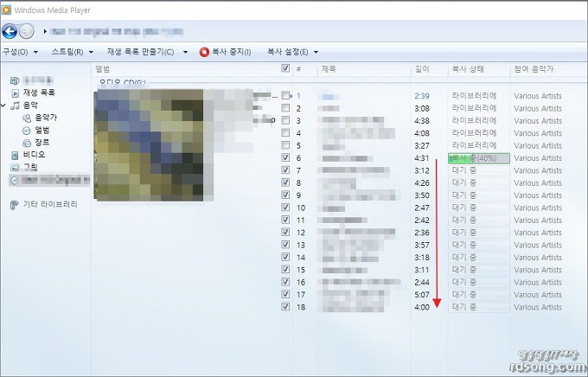Click the audio CD disc icon in sidebar

(14, 181)
